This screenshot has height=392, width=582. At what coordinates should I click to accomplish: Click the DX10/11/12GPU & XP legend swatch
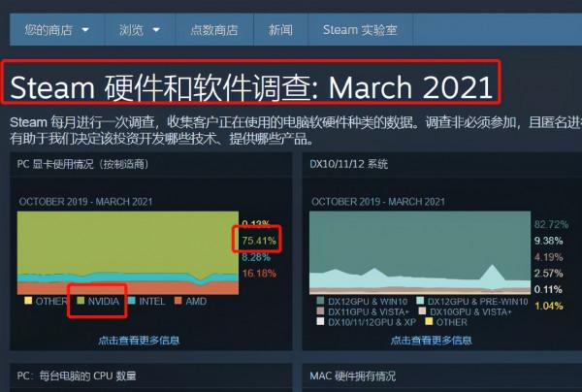[320, 321]
